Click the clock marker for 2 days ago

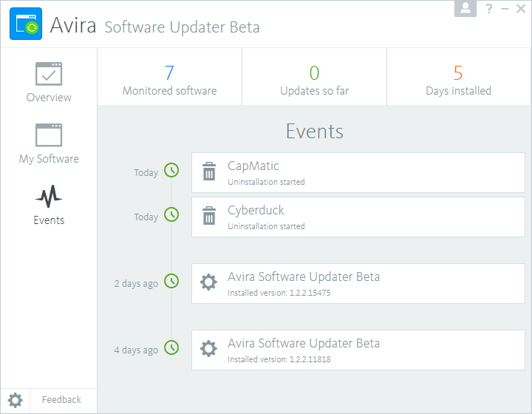pyautogui.click(x=171, y=281)
